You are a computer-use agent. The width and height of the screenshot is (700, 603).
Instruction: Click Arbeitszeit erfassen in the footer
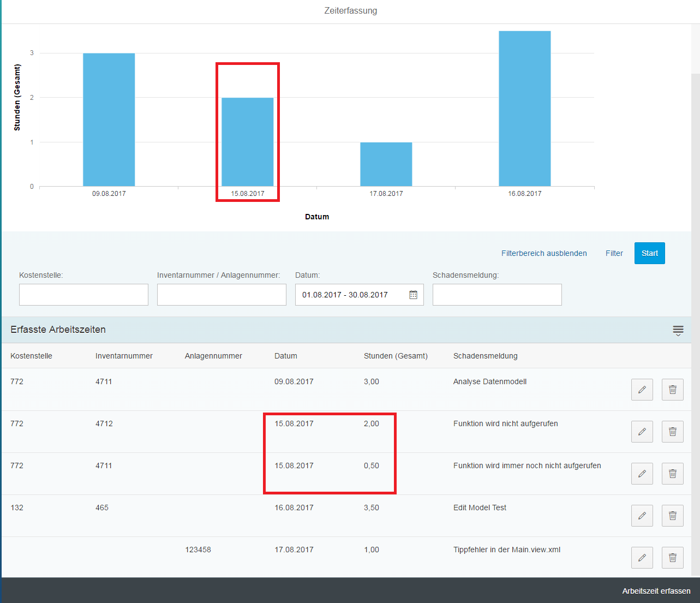[656, 591]
